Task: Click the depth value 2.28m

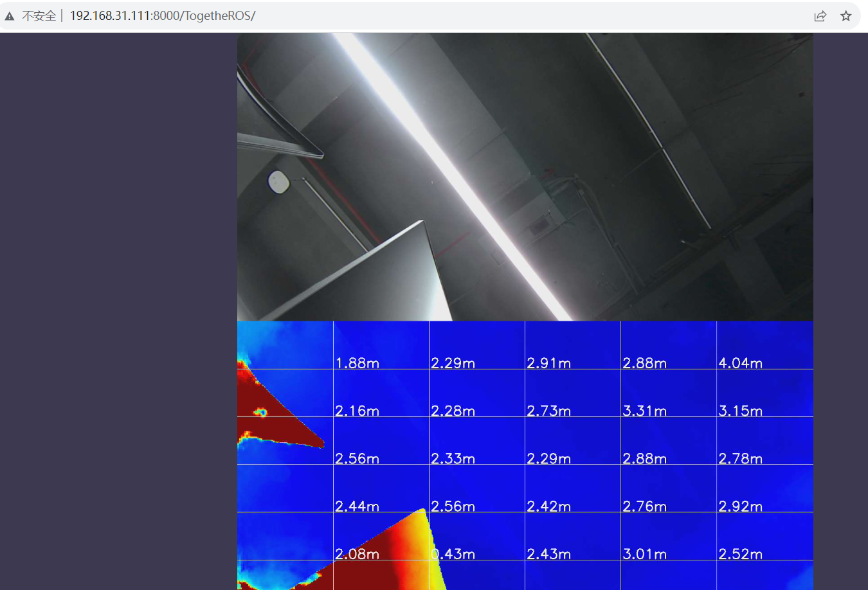Action: pyautogui.click(x=453, y=411)
